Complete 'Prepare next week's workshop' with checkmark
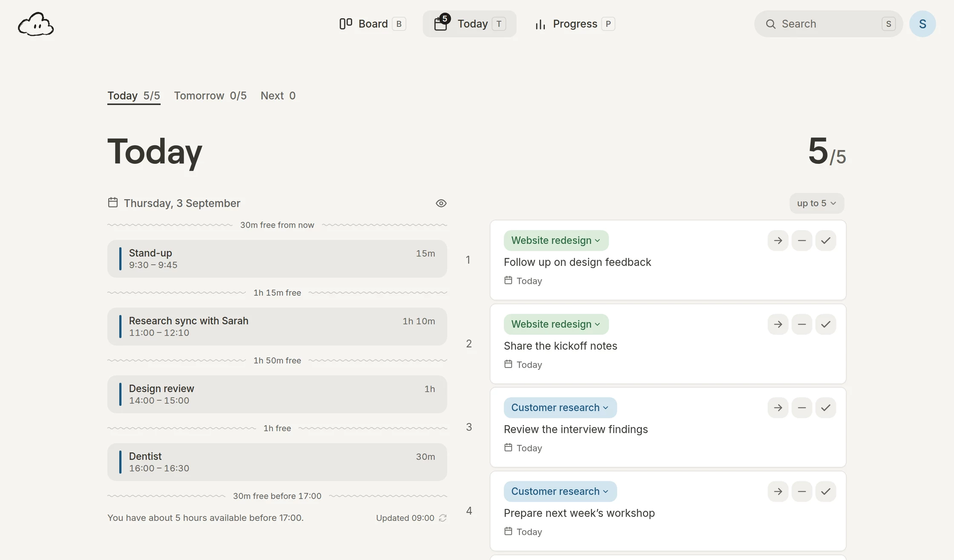Image resolution: width=954 pixels, height=560 pixels. pyautogui.click(x=825, y=491)
